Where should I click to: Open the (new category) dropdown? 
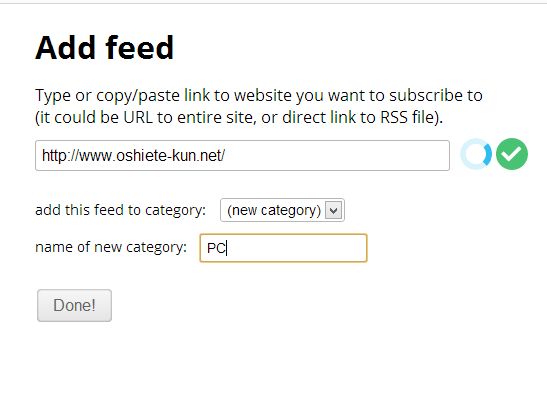coord(282,210)
